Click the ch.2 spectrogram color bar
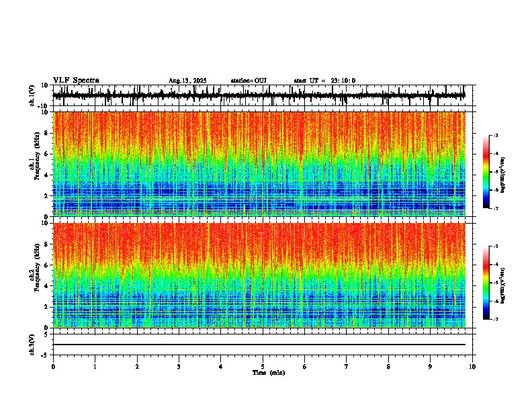Viewport: 532px width, 411px height. [x=486, y=283]
